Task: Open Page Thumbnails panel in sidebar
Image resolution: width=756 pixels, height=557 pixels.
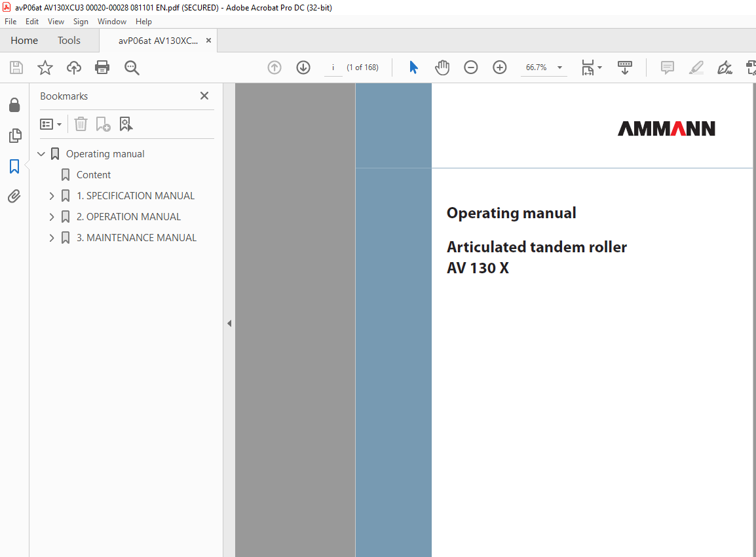Action: point(15,136)
